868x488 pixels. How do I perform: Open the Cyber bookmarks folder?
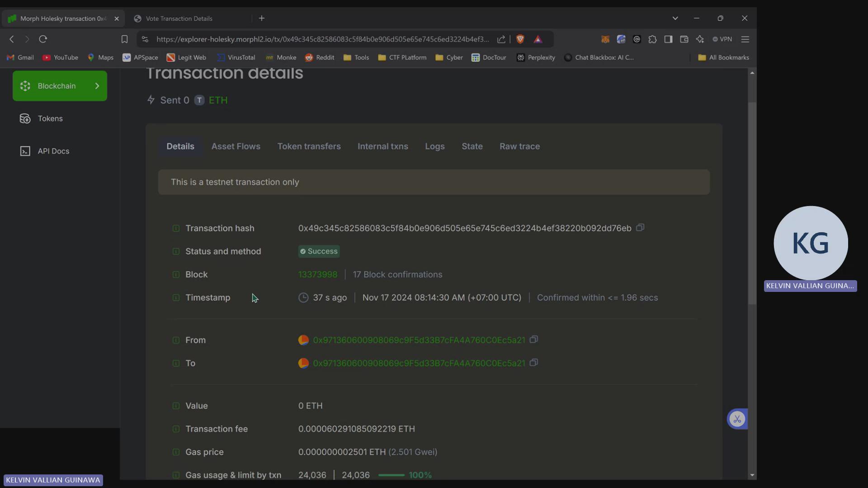coord(449,57)
